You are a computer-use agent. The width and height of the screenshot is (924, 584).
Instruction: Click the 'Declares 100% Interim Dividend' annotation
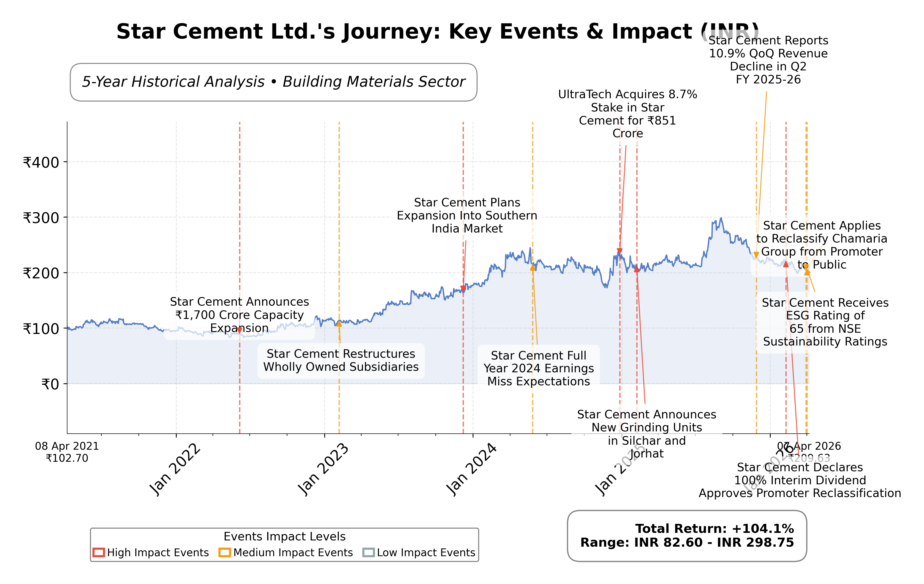[800, 480]
